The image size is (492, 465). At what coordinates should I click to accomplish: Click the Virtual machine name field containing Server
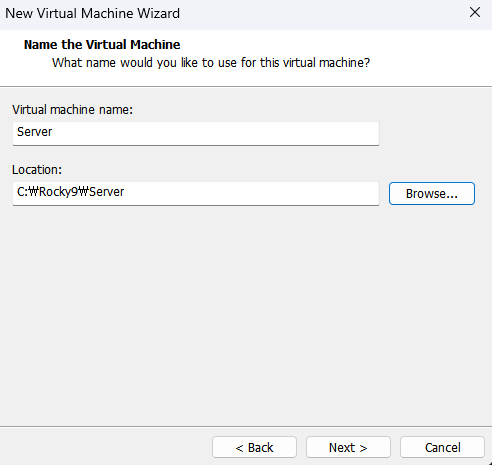point(196,133)
